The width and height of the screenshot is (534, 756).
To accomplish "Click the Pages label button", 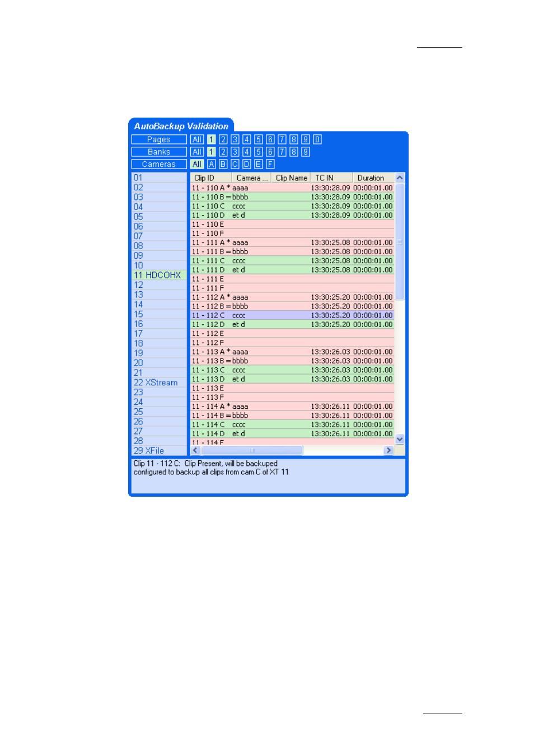I will point(159,139).
